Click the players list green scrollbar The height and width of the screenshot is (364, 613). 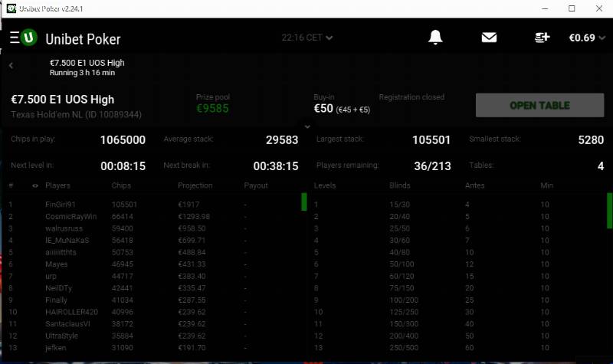304,202
